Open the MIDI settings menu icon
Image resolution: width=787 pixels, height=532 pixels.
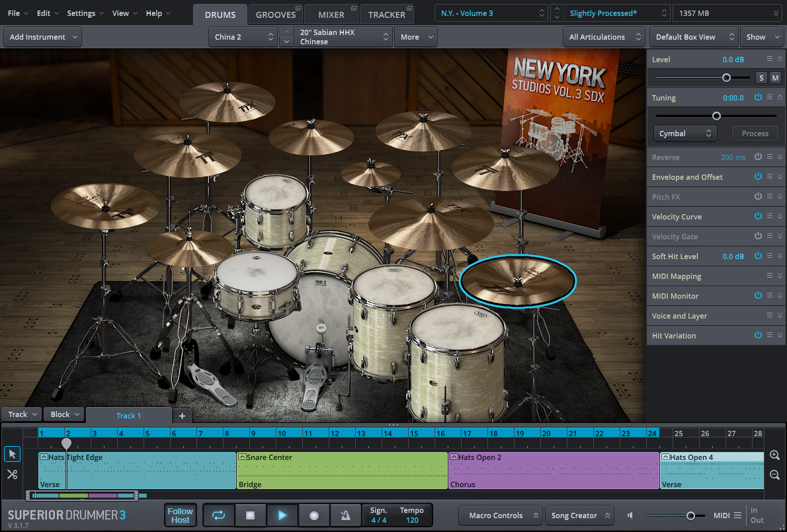(x=737, y=515)
